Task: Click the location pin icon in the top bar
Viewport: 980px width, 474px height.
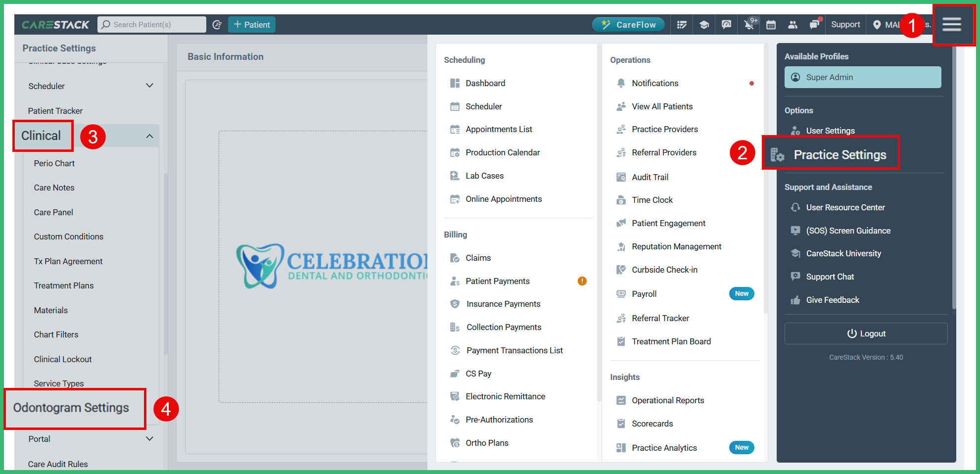Action: pyautogui.click(x=876, y=24)
